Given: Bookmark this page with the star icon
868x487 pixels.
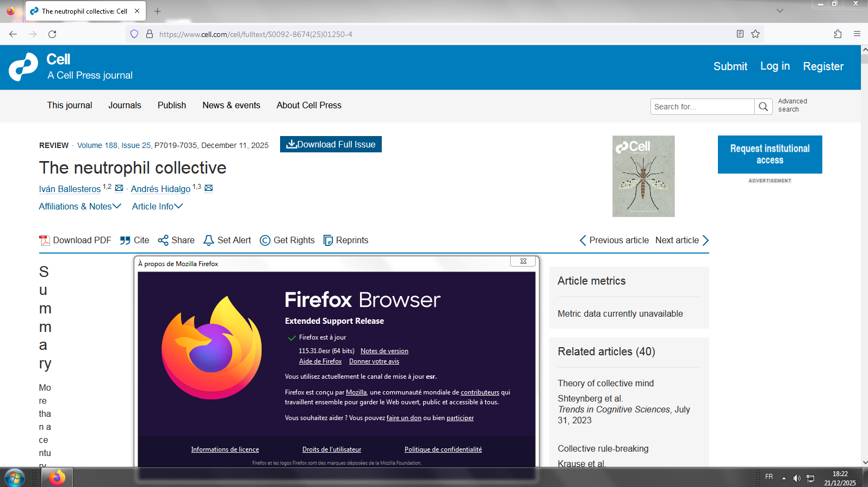Looking at the screenshot, I should [x=755, y=34].
